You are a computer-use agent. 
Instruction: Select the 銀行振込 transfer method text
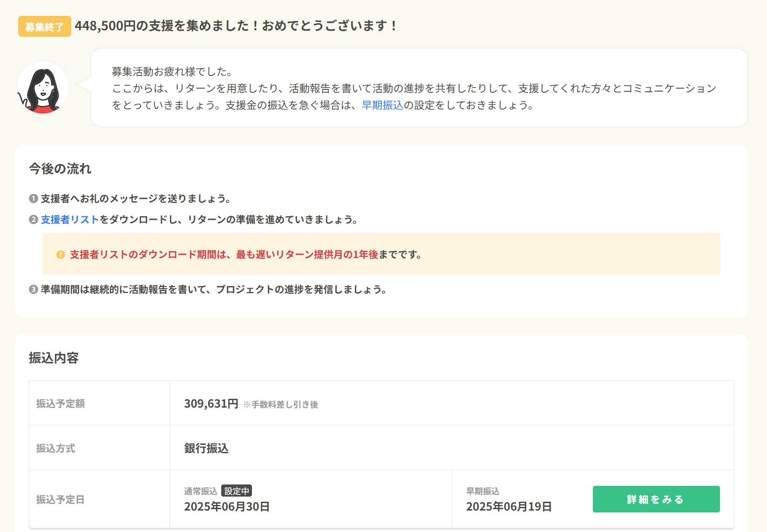coord(206,448)
